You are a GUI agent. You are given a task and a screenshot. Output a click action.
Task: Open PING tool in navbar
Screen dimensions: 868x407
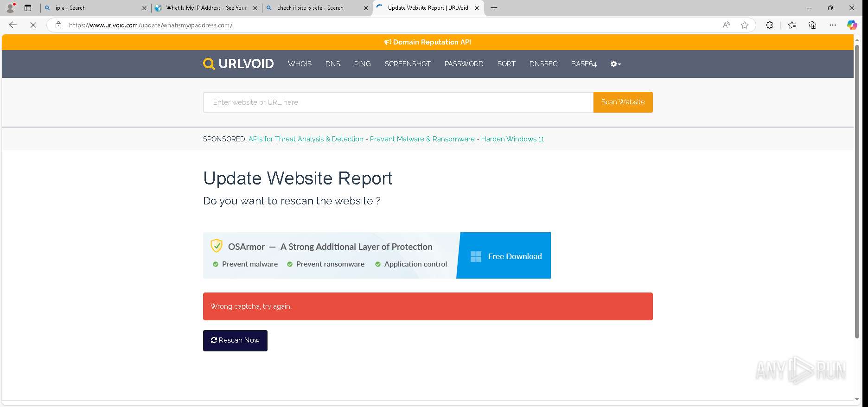(x=362, y=64)
